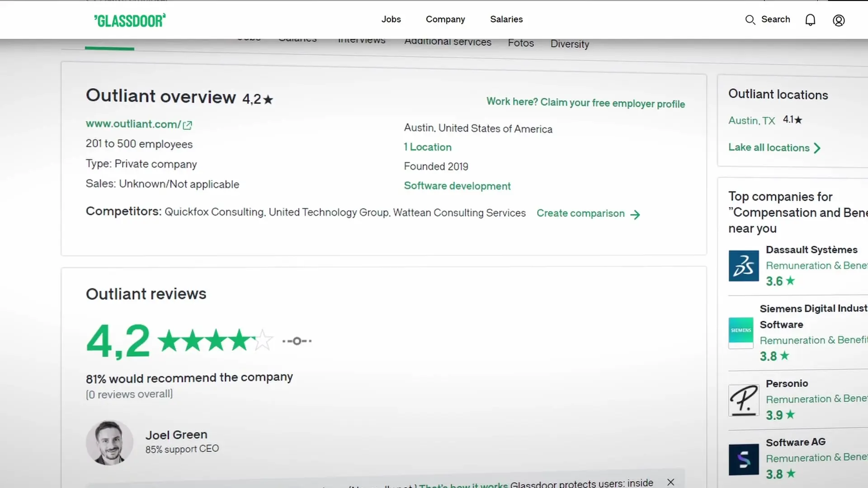Click 0 reviews overall text

click(129, 394)
